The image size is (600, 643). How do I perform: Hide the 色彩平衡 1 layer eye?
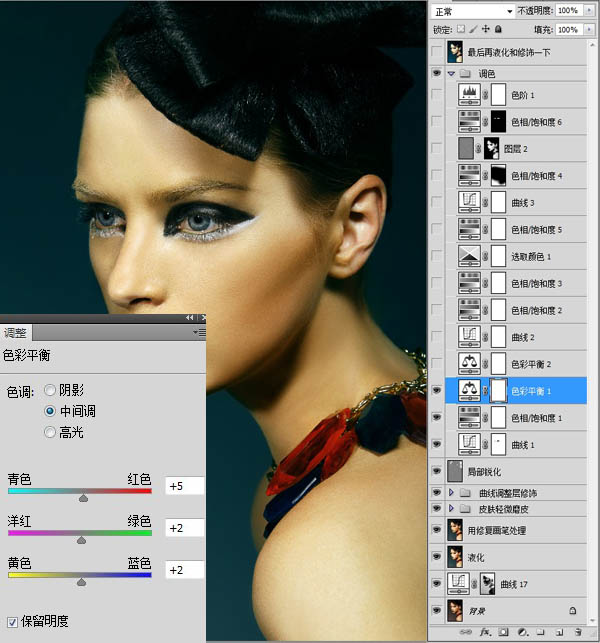(x=436, y=390)
